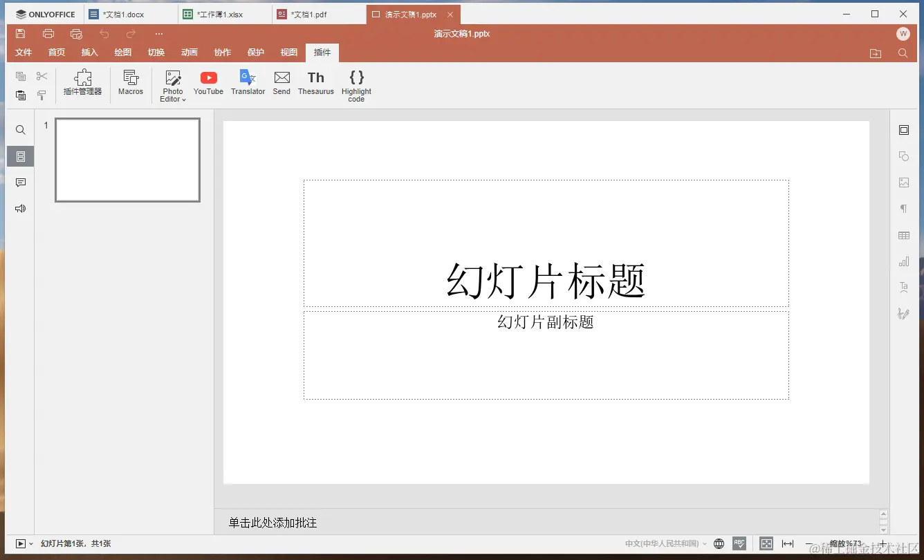This screenshot has width=924, height=560.
Task: Switch to the 绘图 tab
Action: (123, 53)
